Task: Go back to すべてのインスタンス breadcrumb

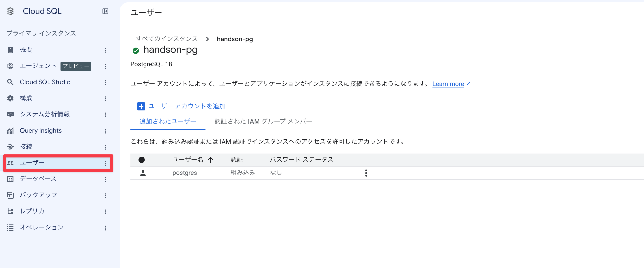Action: point(167,39)
